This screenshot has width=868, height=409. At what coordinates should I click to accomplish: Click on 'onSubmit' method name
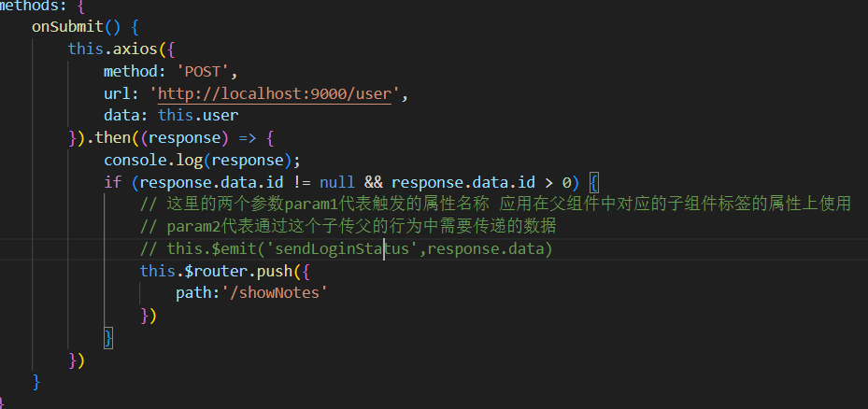pyautogui.click(x=67, y=26)
